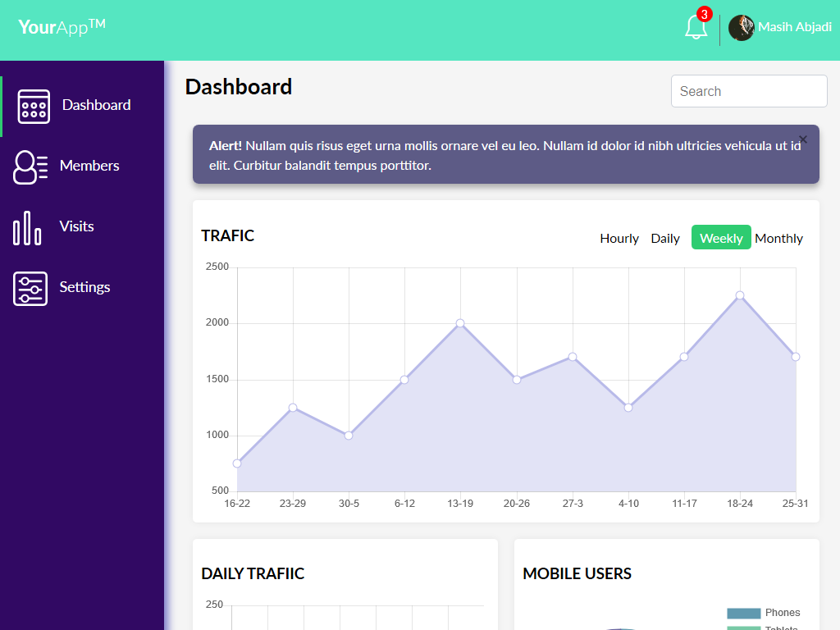
Task: Click the Dashboard page title
Action: pyautogui.click(x=239, y=87)
